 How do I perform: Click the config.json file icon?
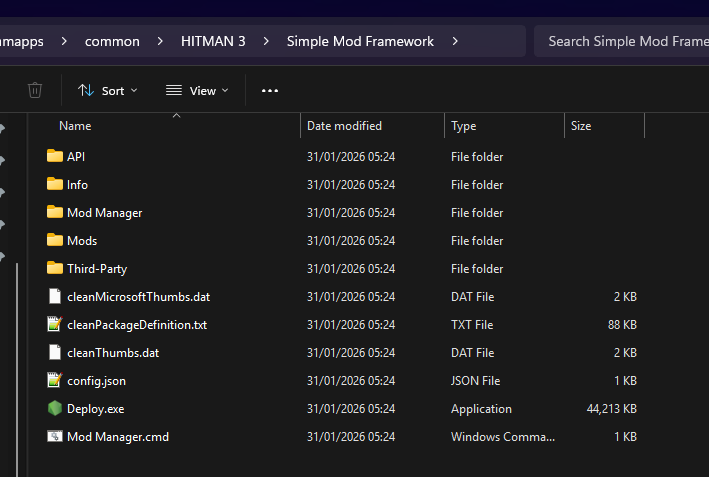coord(54,381)
